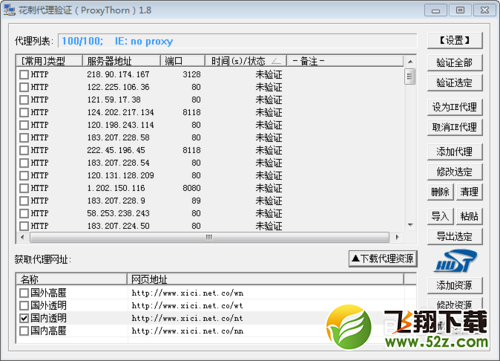Uncheck the 国内透明 source checkbox

click(24, 318)
